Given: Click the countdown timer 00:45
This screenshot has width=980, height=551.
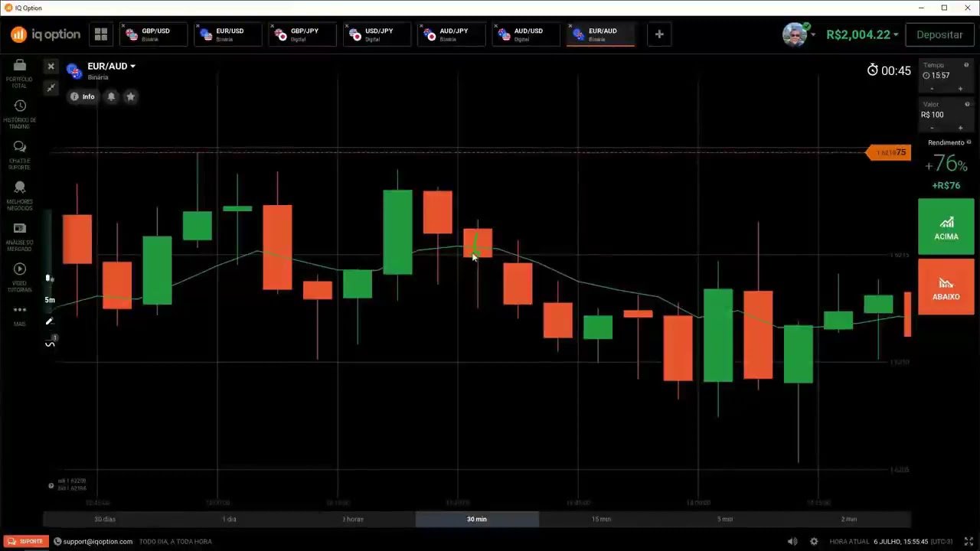Looking at the screenshot, I should pyautogui.click(x=889, y=70).
